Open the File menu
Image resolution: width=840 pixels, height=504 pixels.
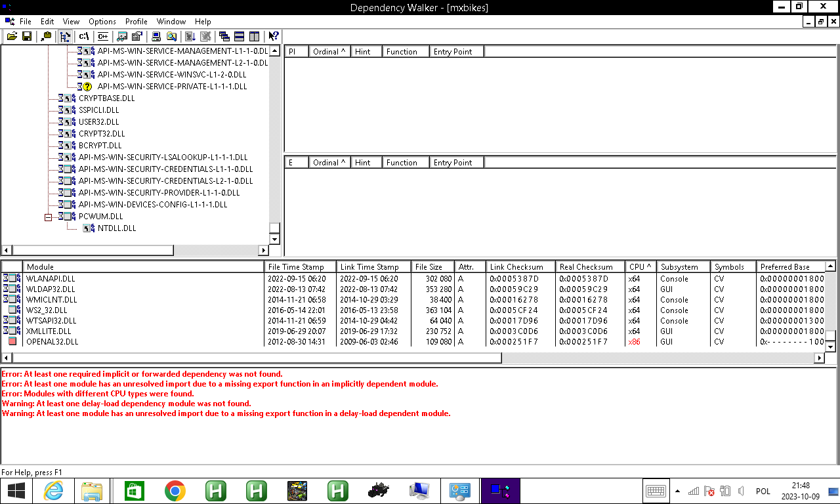pyautogui.click(x=26, y=22)
